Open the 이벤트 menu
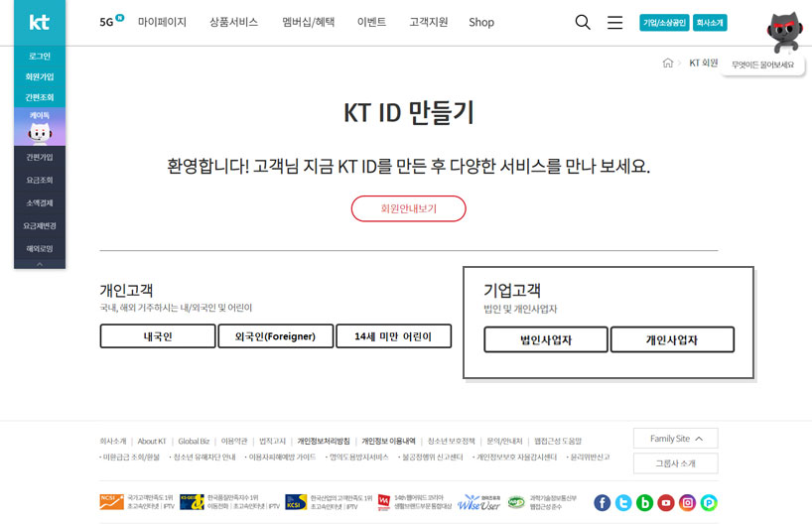 (371, 22)
